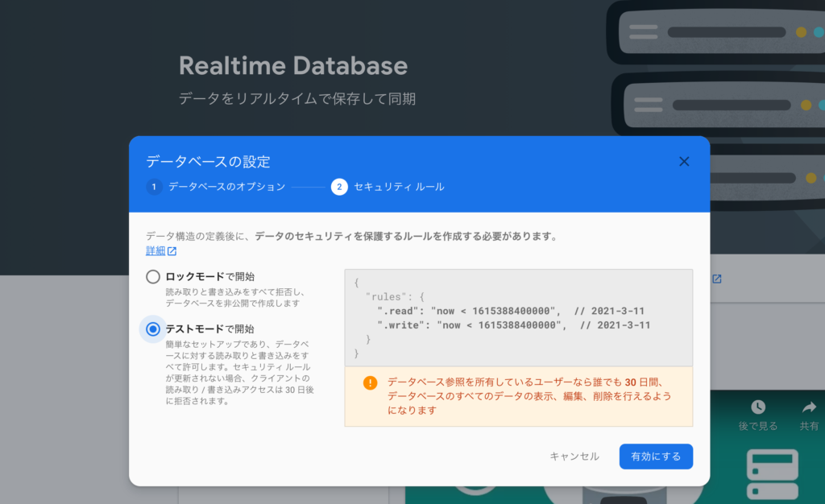Click the 30-day access warning message
Image resolution: width=825 pixels, height=504 pixels.
coord(528,399)
